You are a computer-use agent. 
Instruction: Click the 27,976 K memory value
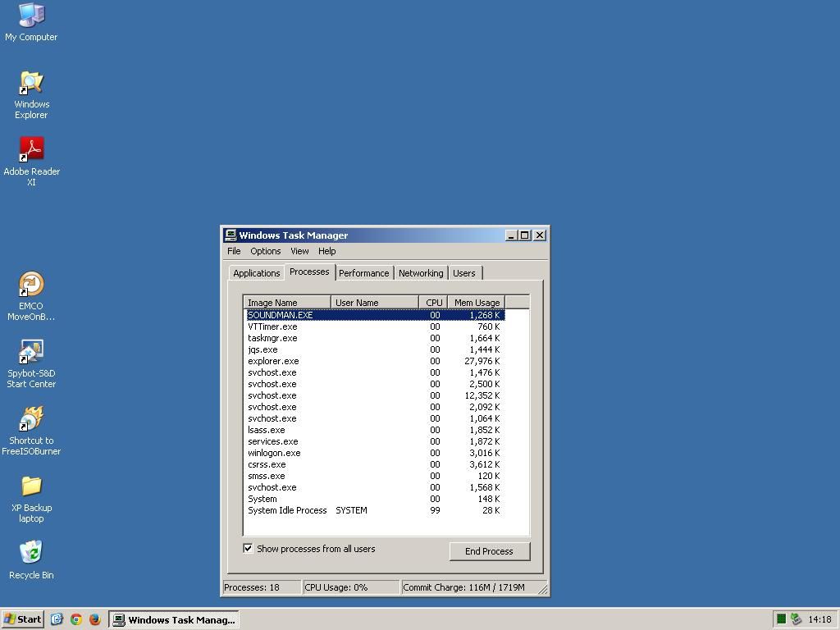pos(482,361)
